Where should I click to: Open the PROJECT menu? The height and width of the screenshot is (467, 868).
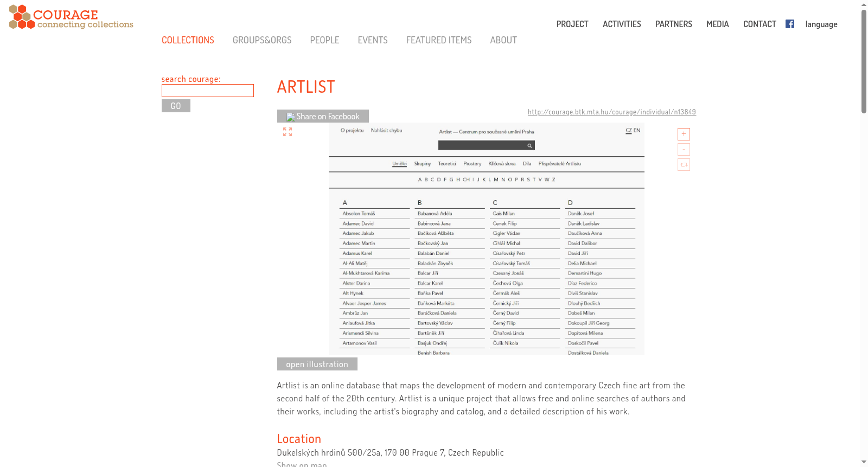click(x=572, y=24)
